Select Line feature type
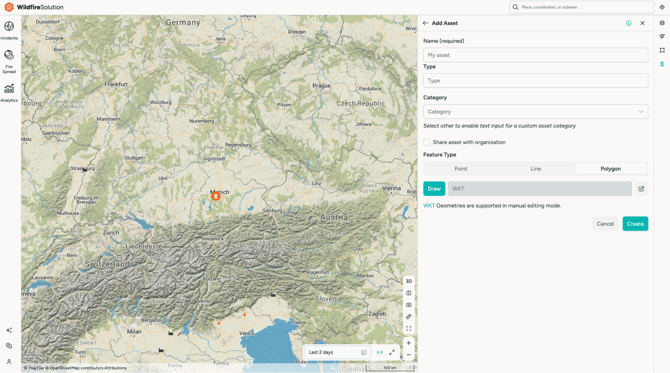Image resolution: width=670 pixels, height=373 pixels. (x=535, y=169)
